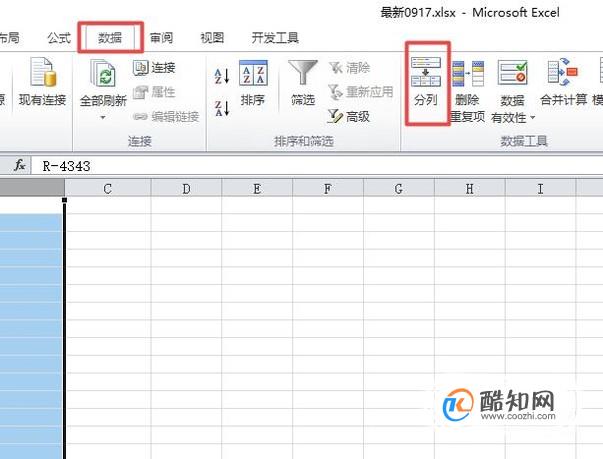Select column E header
Image resolution: width=603 pixels, height=459 pixels.
[x=257, y=189]
